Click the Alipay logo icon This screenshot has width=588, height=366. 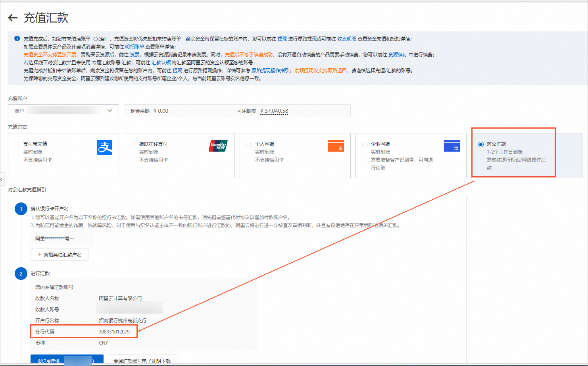pos(105,147)
